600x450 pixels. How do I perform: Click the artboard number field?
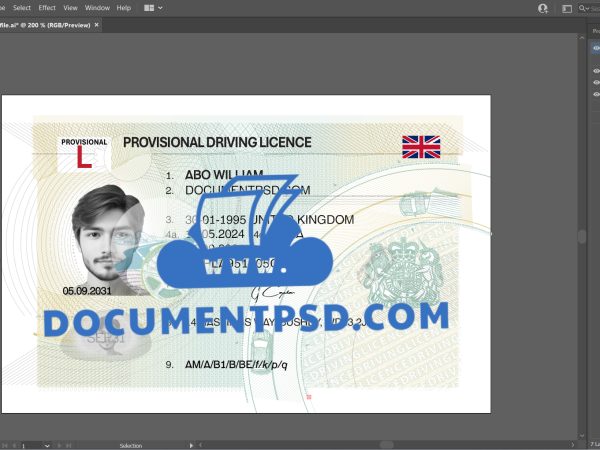[31, 446]
